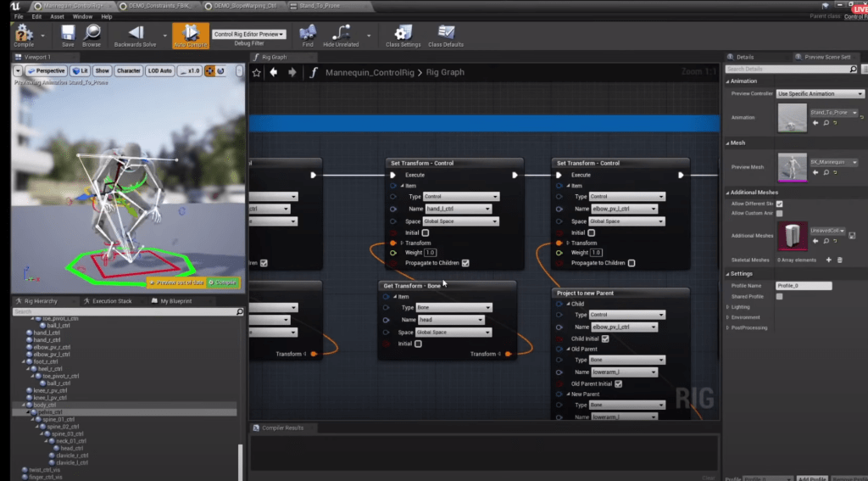Open Class Settings
868x481 pixels.
403,34
